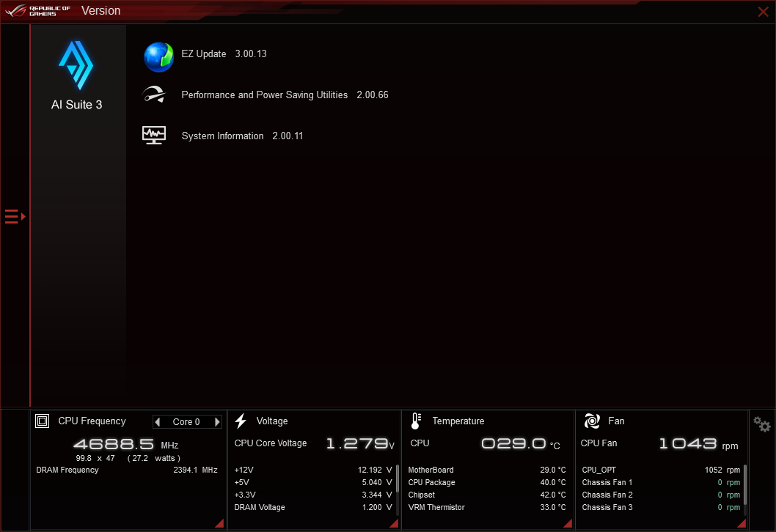This screenshot has height=532, width=776.
Task: Click the DRAM Voltage row
Action: click(312, 507)
